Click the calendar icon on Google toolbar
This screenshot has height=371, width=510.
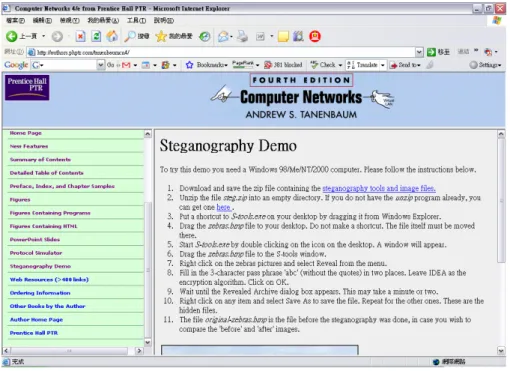point(146,65)
